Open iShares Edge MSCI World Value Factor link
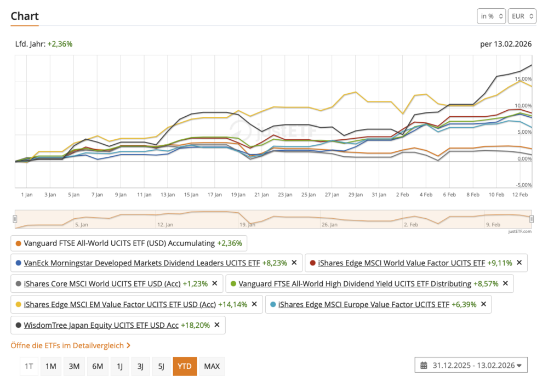The width and height of the screenshot is (548, 392). [401, 263]
